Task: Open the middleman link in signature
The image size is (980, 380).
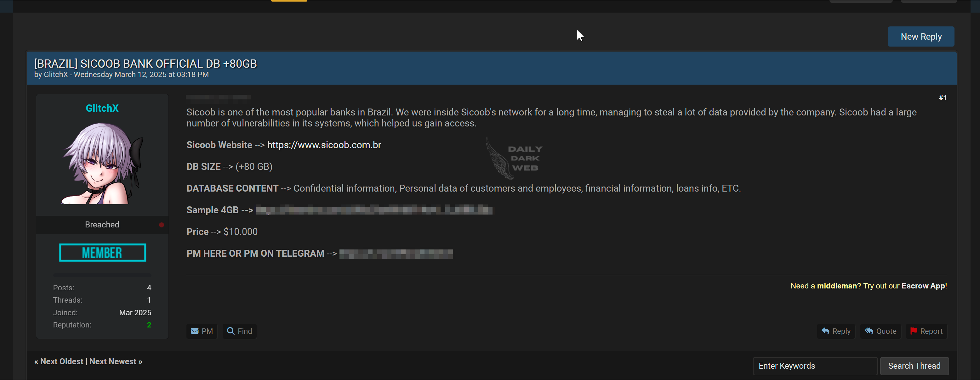Action: click(837, 286)
